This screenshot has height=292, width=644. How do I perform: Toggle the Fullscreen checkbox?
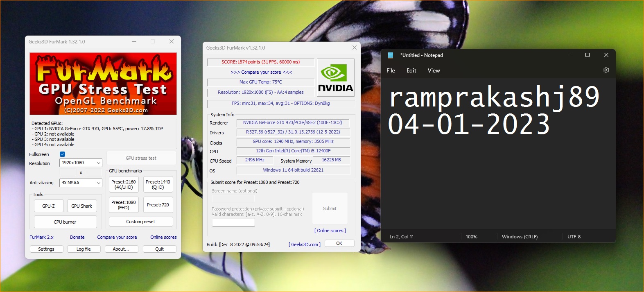pos(63,154)
